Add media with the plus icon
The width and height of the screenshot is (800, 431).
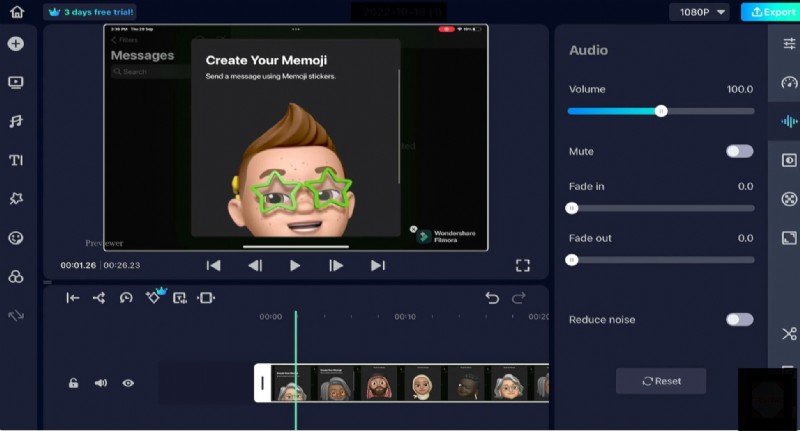(x=16, y=44)
